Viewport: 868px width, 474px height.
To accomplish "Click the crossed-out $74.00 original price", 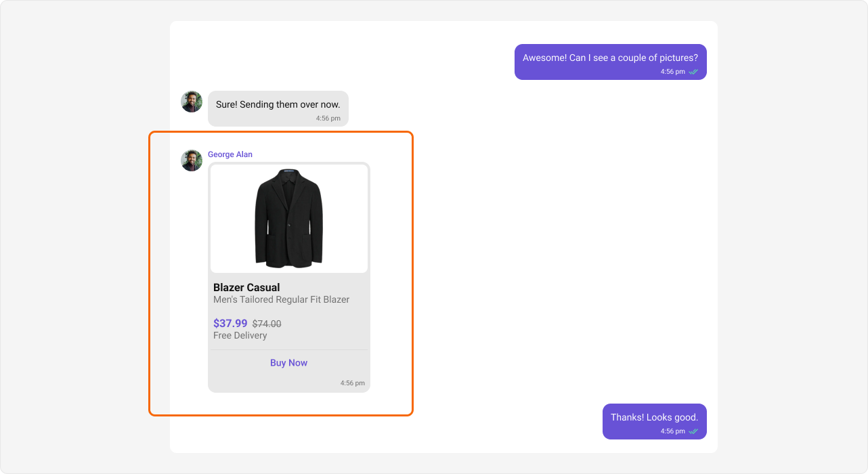I will click(265, 324).
